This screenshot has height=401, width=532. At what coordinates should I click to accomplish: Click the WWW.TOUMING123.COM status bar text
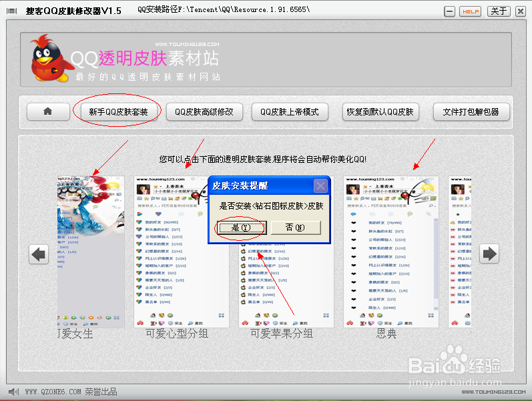(x=493, y=392)
